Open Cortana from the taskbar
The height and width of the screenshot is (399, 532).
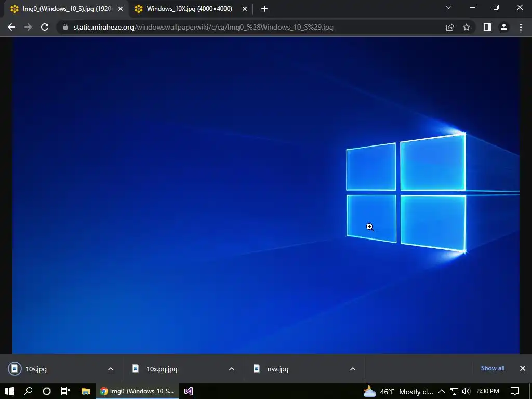point(47,391)
